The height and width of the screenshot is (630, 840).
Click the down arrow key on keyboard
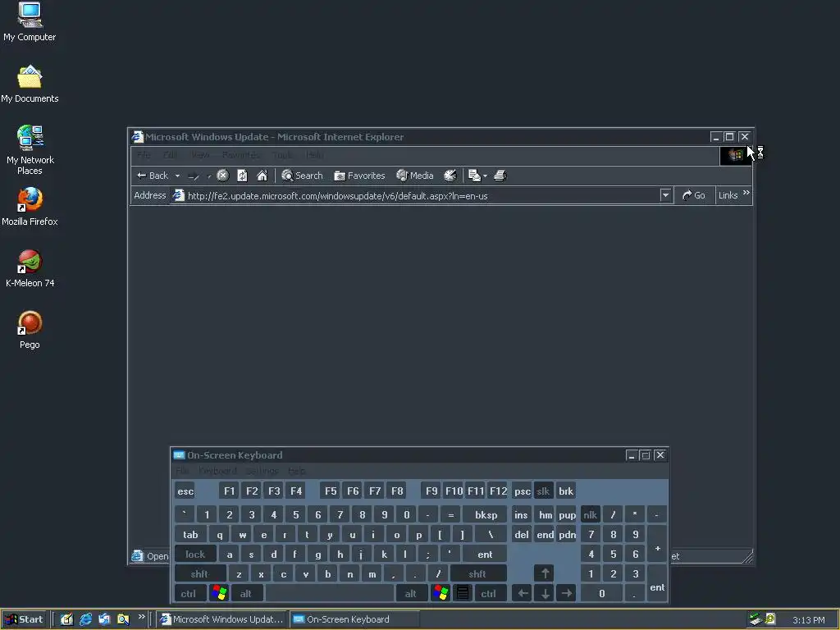[545, 593]
